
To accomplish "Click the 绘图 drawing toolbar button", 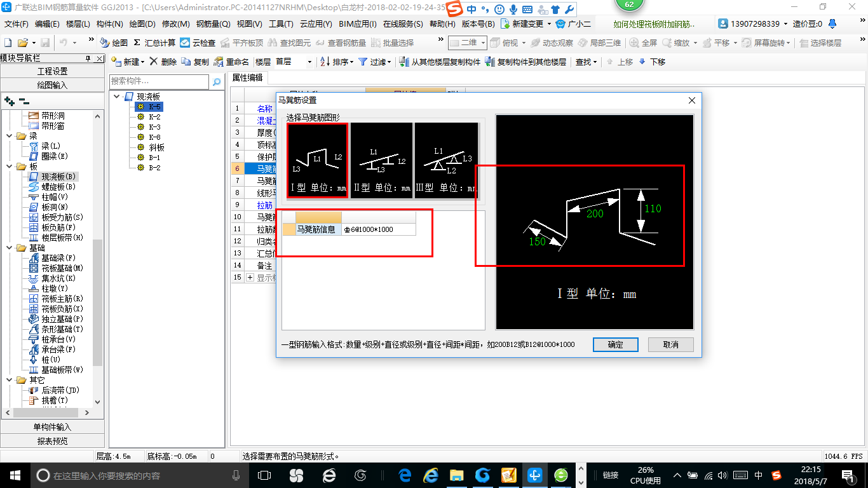I will point(114,43).
